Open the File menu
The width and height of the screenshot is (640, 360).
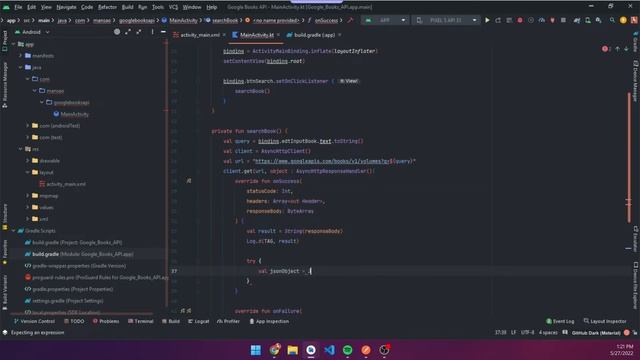point(18,7)
